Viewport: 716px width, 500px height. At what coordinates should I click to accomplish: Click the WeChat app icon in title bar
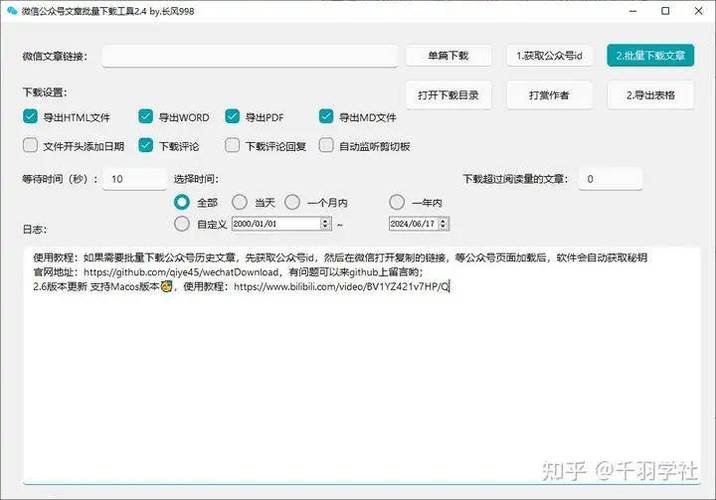pos(13,12)
